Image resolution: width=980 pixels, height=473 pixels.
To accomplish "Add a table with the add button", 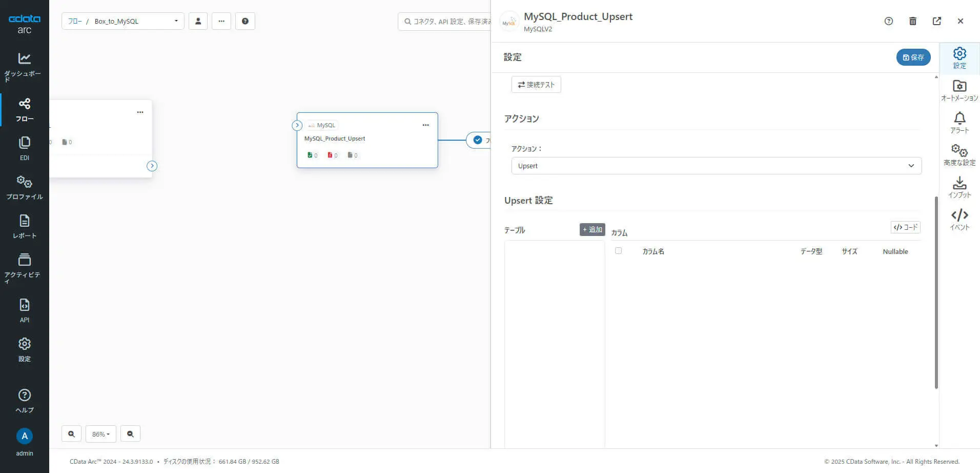I will pos(592,229).
